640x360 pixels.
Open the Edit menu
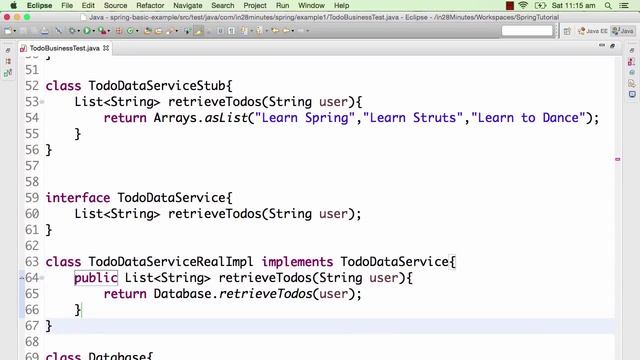coord(88,6)
